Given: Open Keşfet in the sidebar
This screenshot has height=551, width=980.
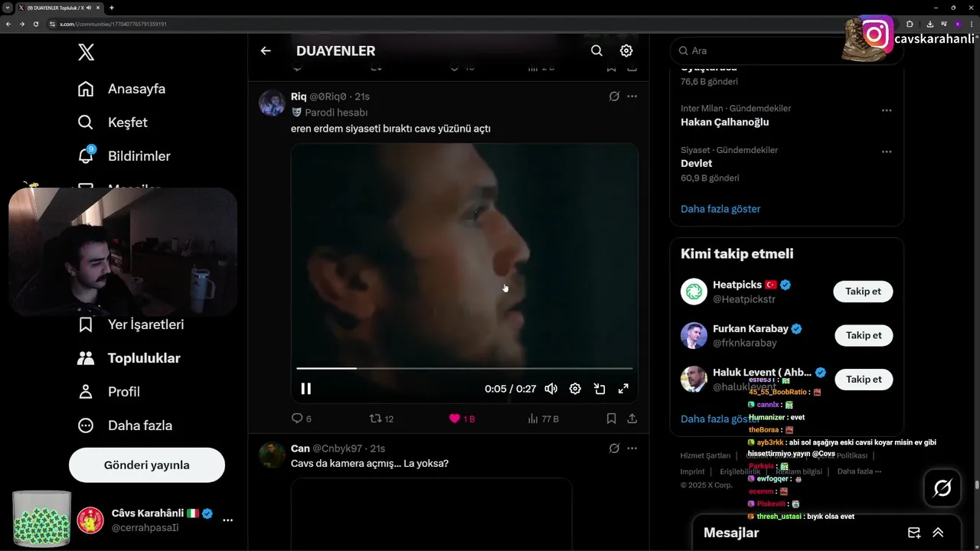Looking at the screenshot, I should [113, 122].
